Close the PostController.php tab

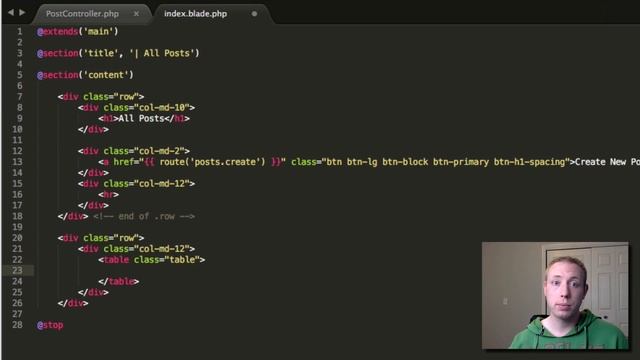136,13
